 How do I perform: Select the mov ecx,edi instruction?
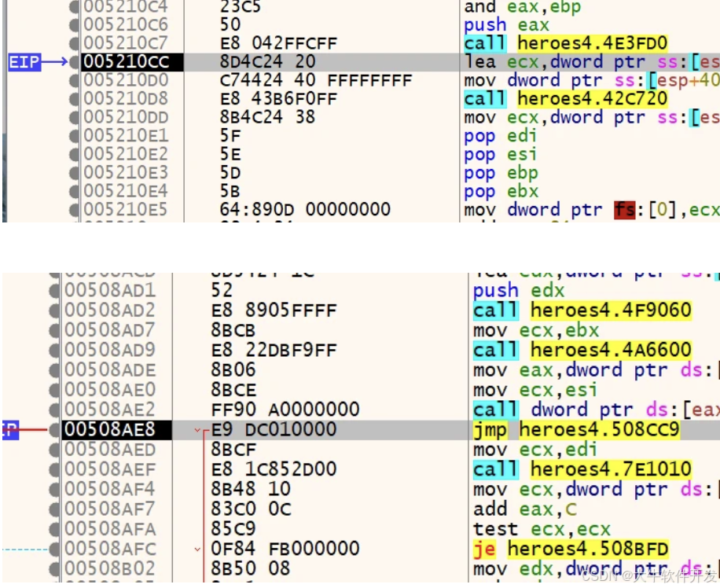[x=535, y=450]
